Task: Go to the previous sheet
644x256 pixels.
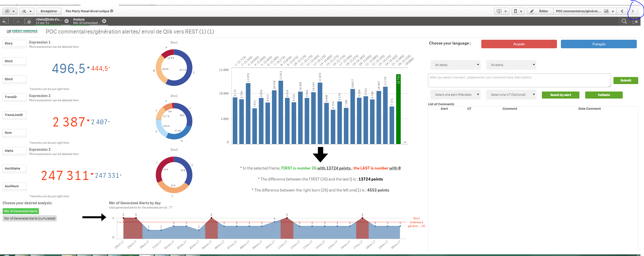Action: click(622, 11)
